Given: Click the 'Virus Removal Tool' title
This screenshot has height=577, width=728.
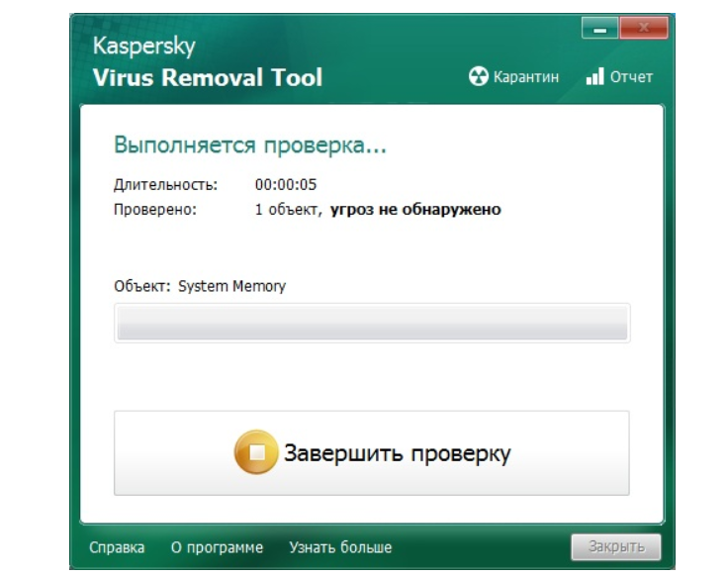Looking at the screenshot, I should [208, 77].
